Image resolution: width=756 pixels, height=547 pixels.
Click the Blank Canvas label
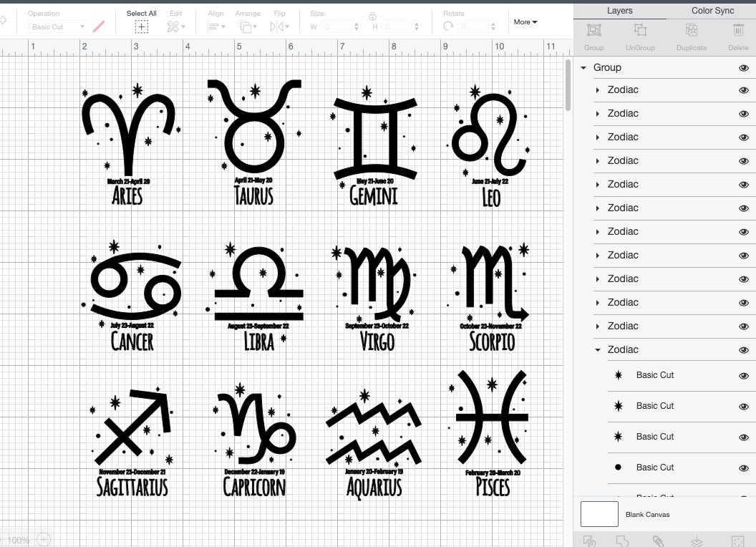(647, 513)
